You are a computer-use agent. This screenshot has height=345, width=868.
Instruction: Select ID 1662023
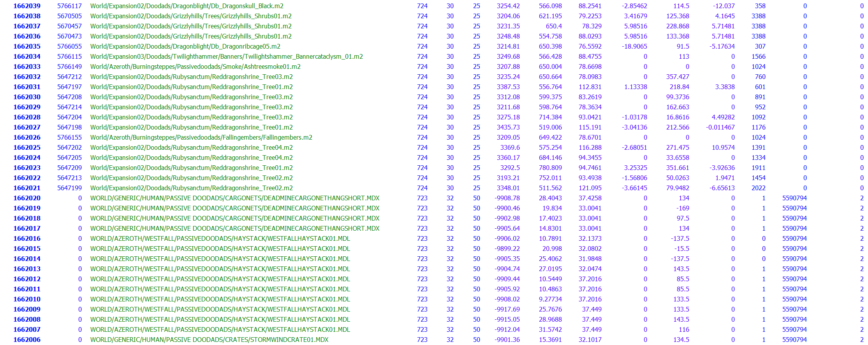pos(27,168)
